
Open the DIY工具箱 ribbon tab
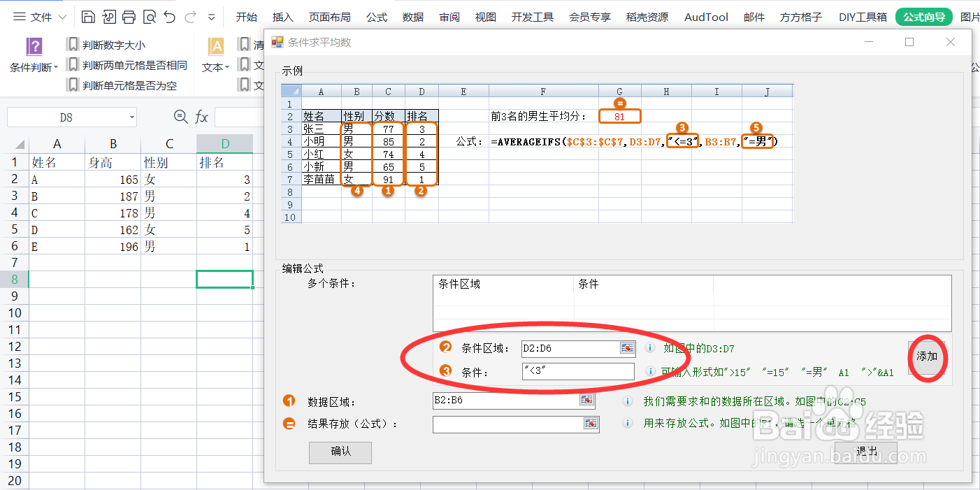(863, 17)
